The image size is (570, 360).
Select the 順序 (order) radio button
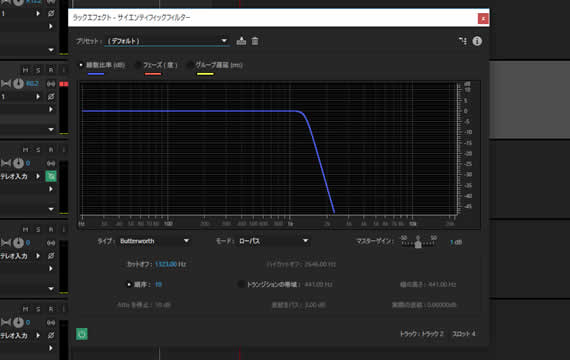(129, 284)
